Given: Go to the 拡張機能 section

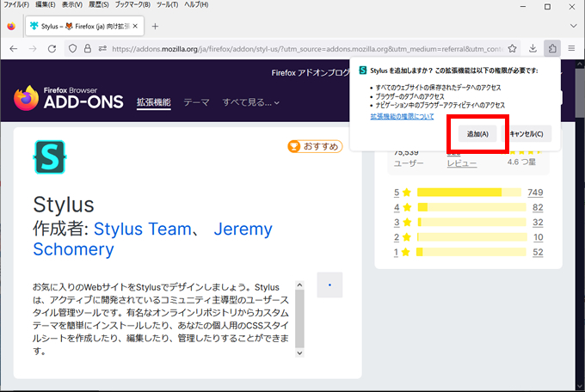Looking at the screenshot, I should (154, 102).
